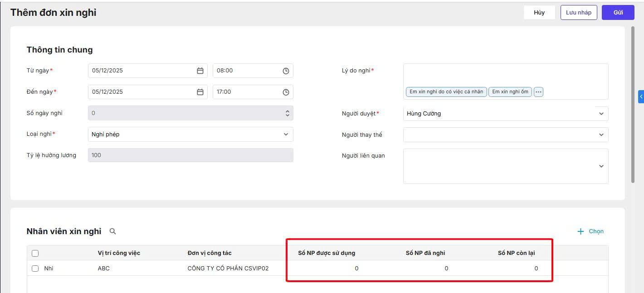Open clock picker for 17:00 end time
The width and height of the screenshot is (644, 293).
pos(286,92)
